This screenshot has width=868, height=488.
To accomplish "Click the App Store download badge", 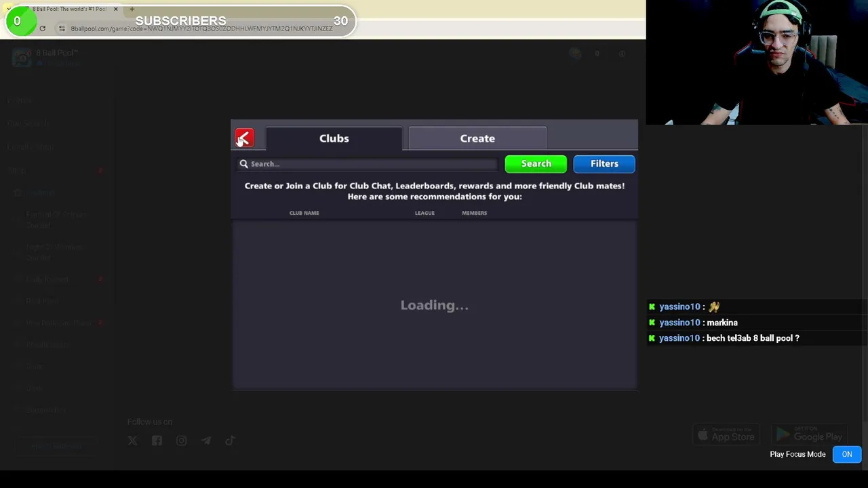I will tap(726, 434).
